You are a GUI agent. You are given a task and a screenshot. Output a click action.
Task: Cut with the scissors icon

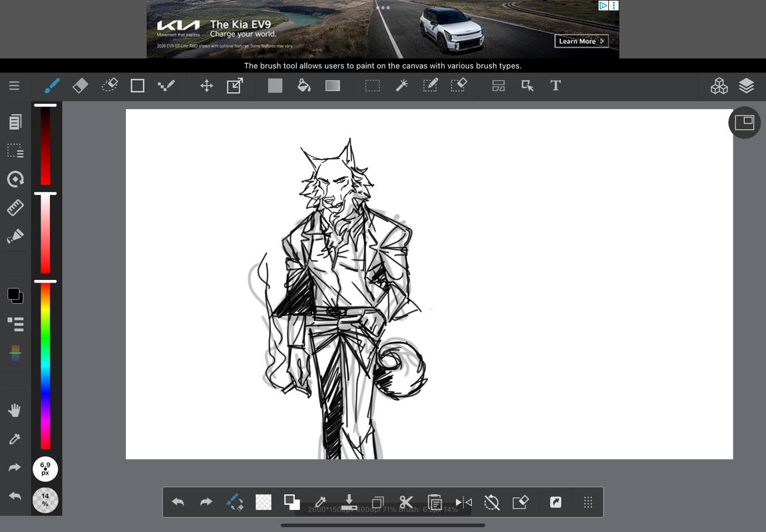point(406,502)
